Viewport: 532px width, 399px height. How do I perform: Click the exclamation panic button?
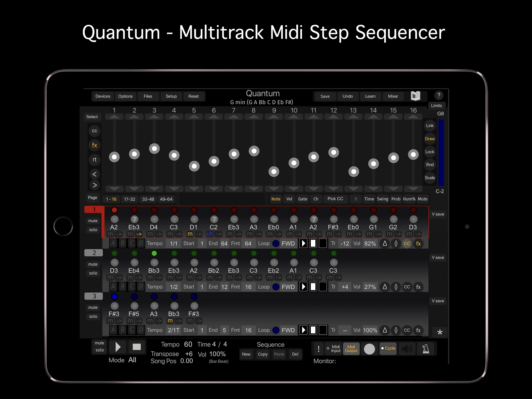click(x=318, y=349)
